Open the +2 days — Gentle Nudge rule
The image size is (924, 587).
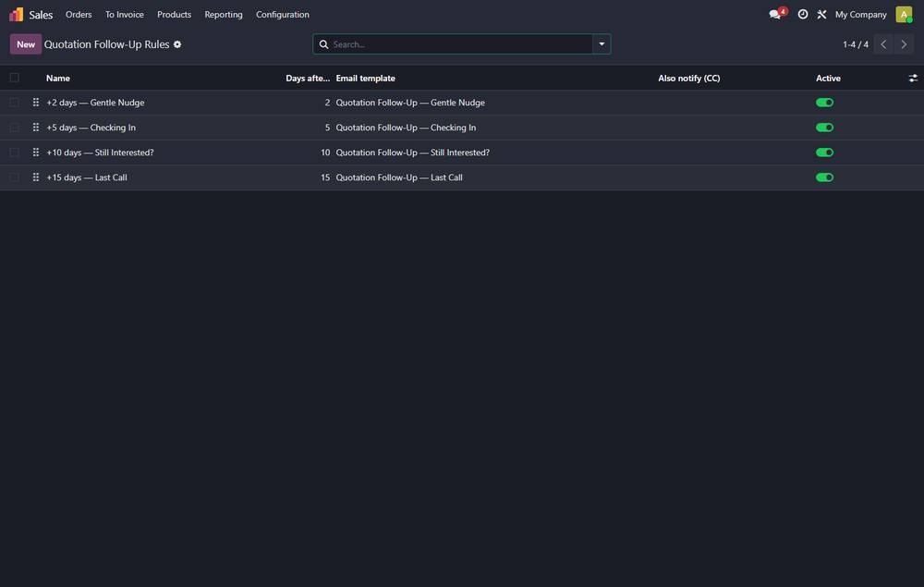[x=95, y=103]
